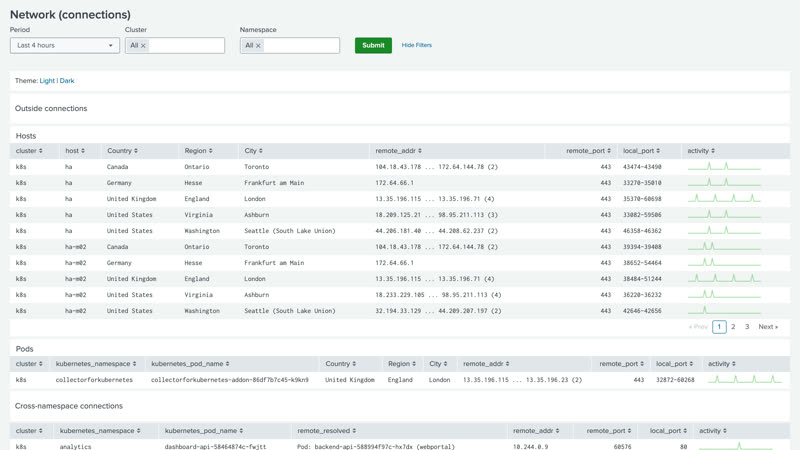Image resolution: width=800 pixels, height=450 pixels.
Task: Sort Cross-namespace table by remote_port column
Action: point(609,431)
